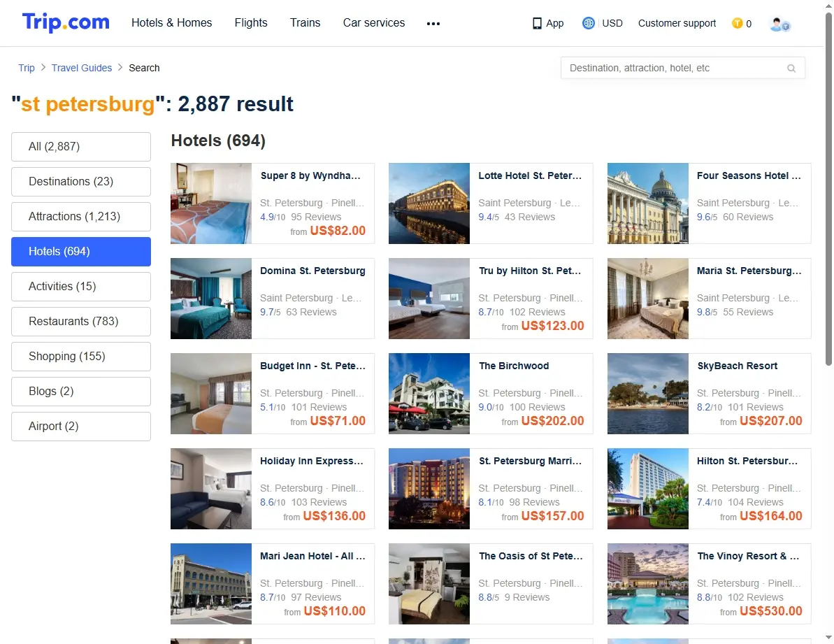
Task: Go to Travel Guides breadcrumb link
Action: point(82,68)
